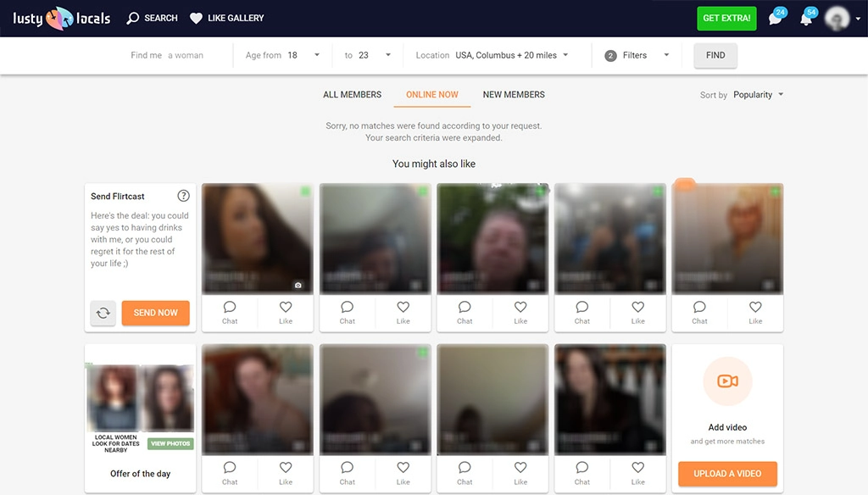Like the first profile with heart icon
Image resolution: width=868 pixels, height=495 pixels.
286,308
